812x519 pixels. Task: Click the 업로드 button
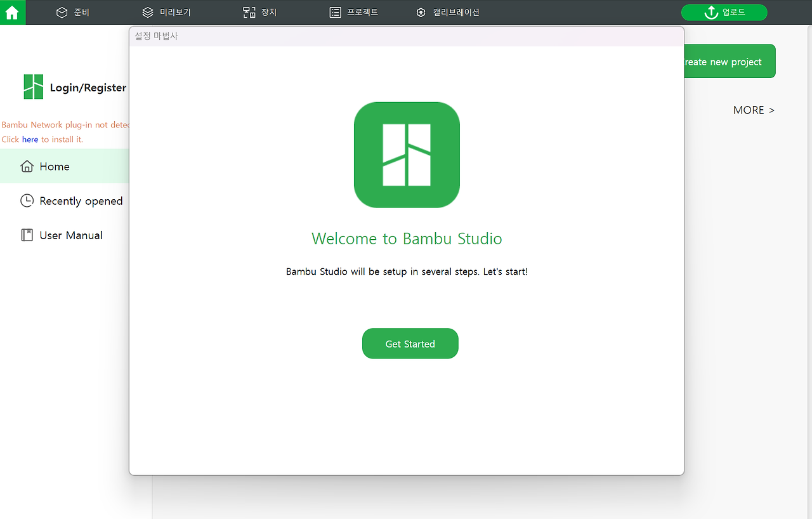724,12
